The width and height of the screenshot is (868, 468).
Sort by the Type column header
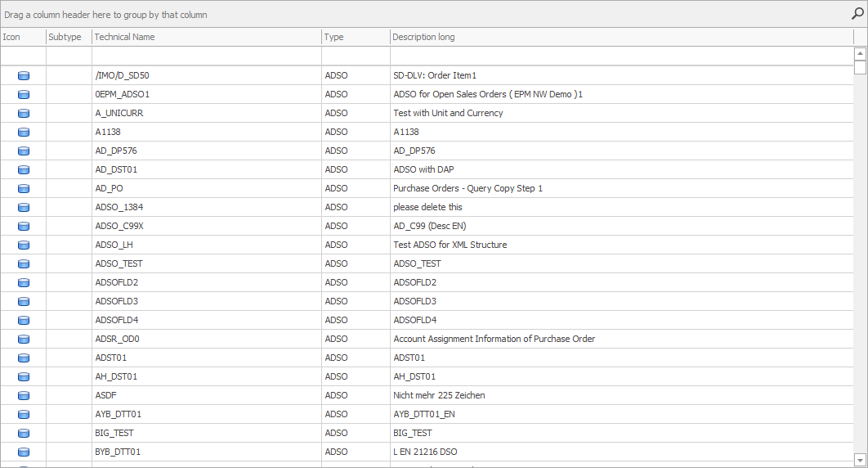pos(355,37)
